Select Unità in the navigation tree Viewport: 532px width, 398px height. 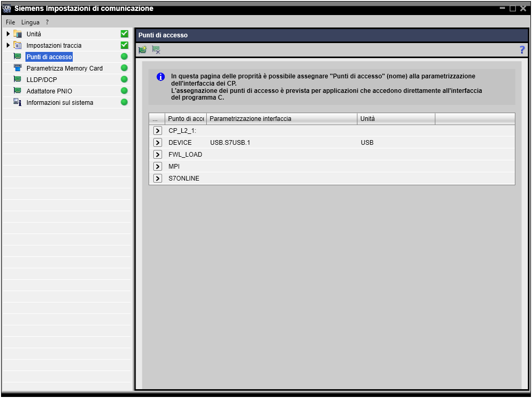click(x=34, y=34)
